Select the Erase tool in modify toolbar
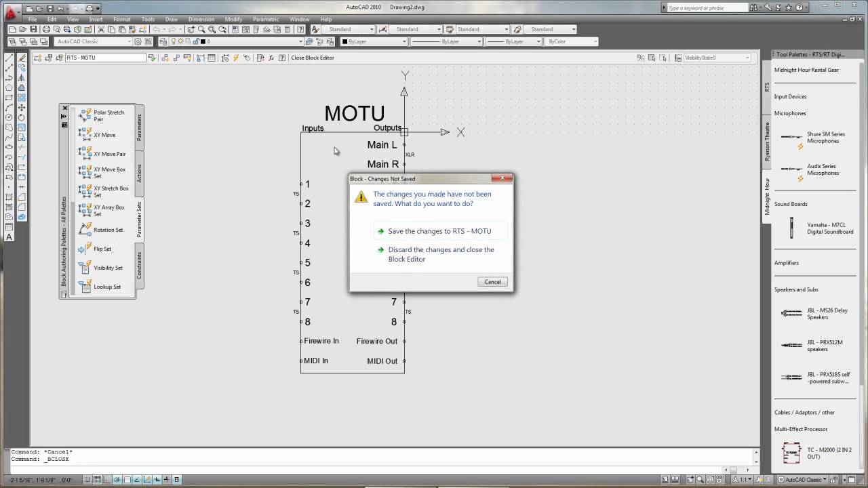 [x=22, y=58]
